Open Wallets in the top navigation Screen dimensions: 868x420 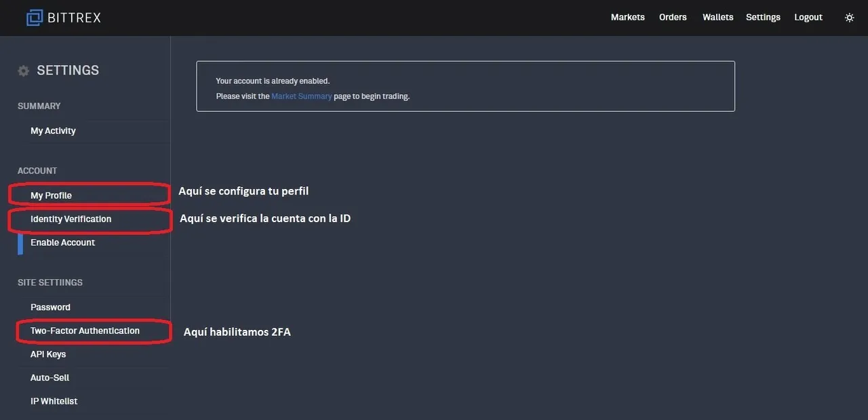click(x=717, y=17)
